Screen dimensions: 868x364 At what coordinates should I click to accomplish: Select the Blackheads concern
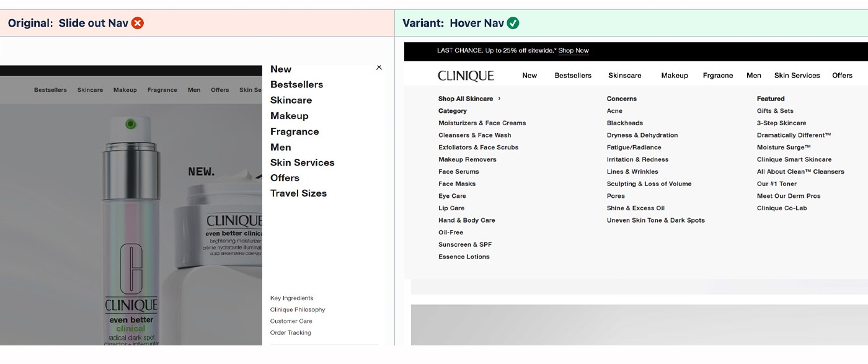pyautogui.click(x=624, y=123)
